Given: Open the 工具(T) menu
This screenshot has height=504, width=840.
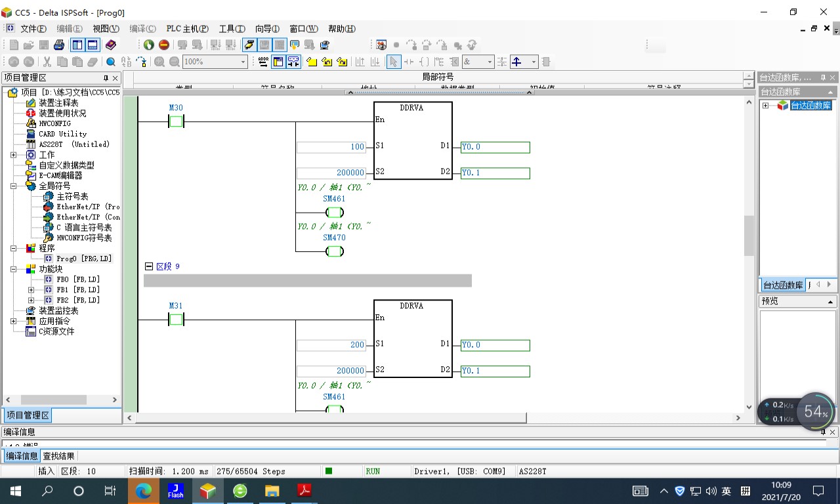Looking at the screenshot, I should pos(232,29).
